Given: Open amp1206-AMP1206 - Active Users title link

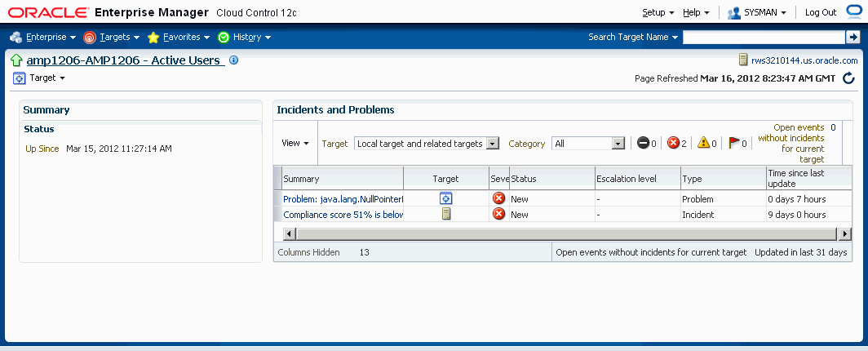Looking at the screenshot, I should (125, 60).
